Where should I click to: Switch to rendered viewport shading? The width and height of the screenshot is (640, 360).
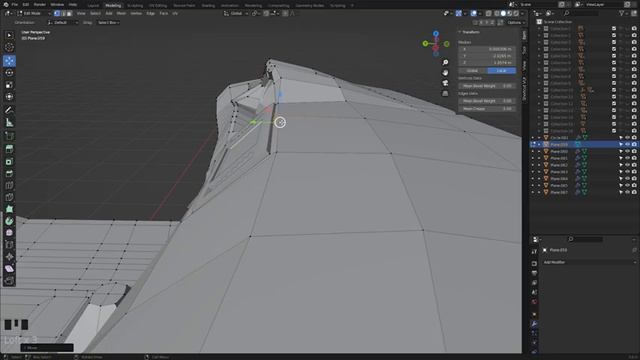[516, 13]
